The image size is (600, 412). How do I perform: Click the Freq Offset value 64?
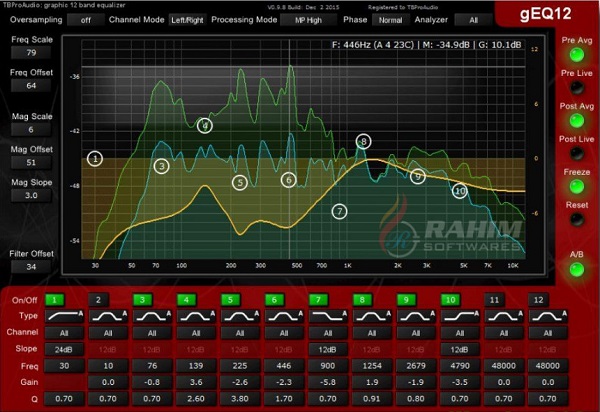point(31,85)
